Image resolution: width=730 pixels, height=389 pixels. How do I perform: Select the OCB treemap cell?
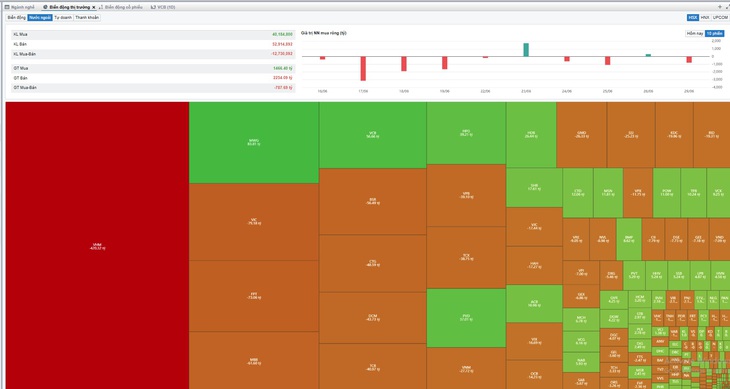(x=534, y=375)
